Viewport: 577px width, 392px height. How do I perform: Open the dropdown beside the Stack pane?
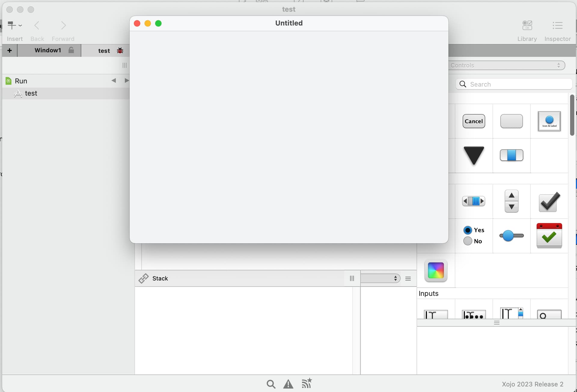(x=380, y=278)
